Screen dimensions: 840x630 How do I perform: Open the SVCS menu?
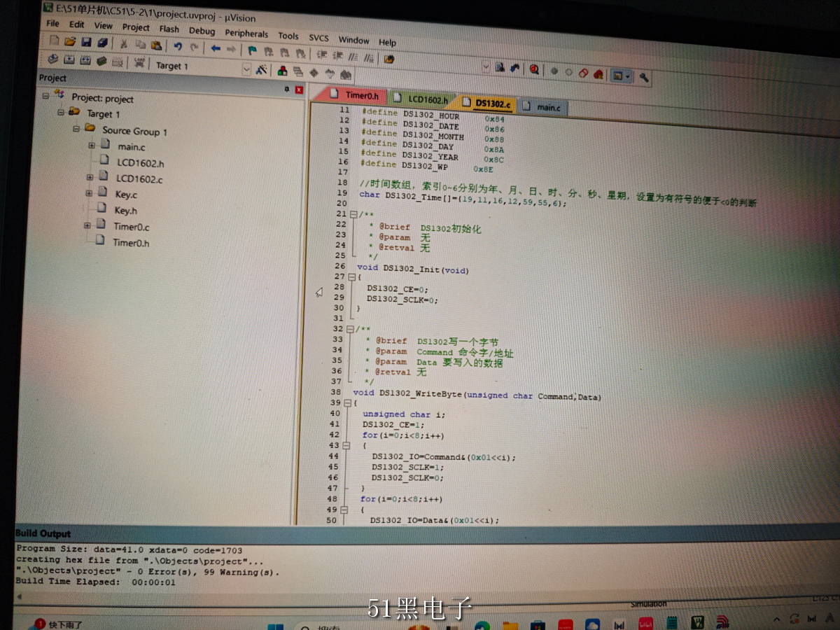(x=318, y=38)
